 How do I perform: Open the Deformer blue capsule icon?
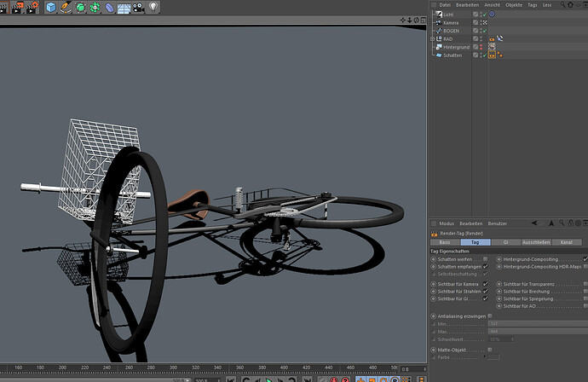point(109,7)
